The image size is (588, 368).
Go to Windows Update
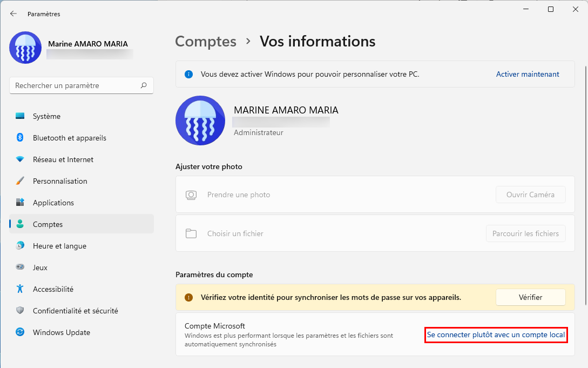click(82, 332)
